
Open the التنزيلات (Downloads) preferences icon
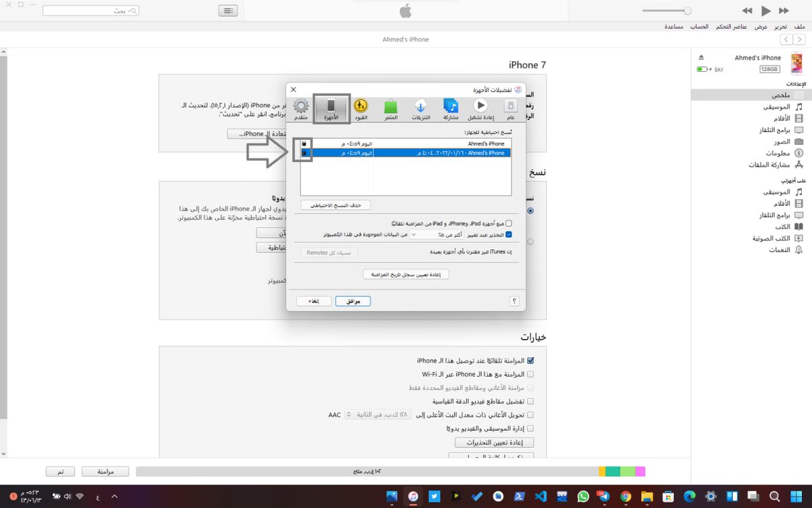pyautogui.click(x=421, y=108)
